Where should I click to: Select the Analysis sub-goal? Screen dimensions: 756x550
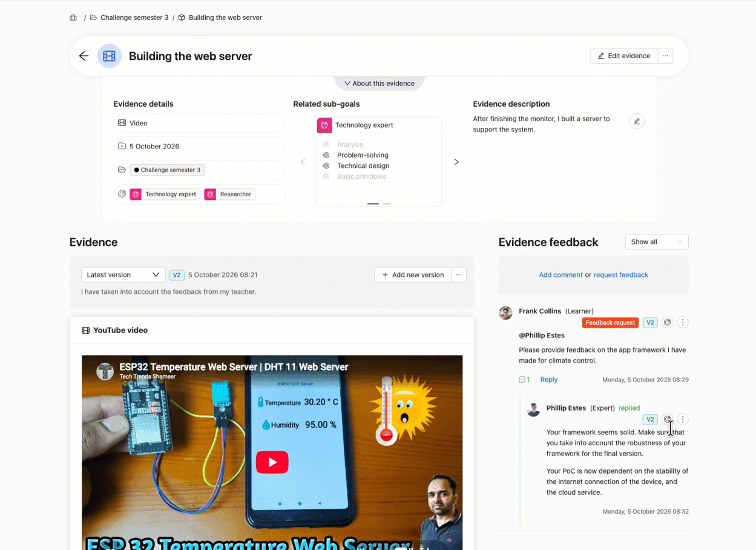coord(350,145)
